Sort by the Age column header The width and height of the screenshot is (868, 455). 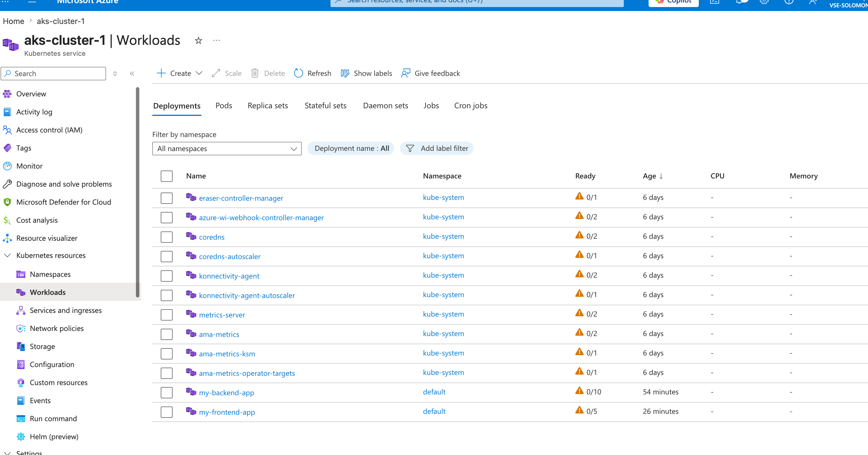(x=653, y=176)
